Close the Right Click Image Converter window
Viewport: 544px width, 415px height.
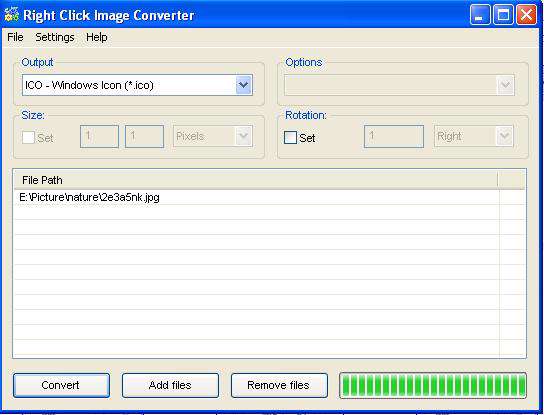(x=527, y=15)
